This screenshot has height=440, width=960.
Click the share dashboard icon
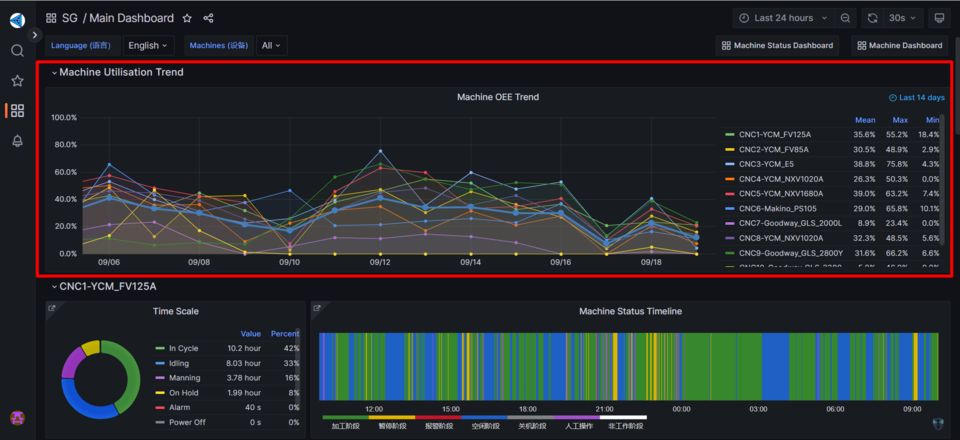coord(208,18)
